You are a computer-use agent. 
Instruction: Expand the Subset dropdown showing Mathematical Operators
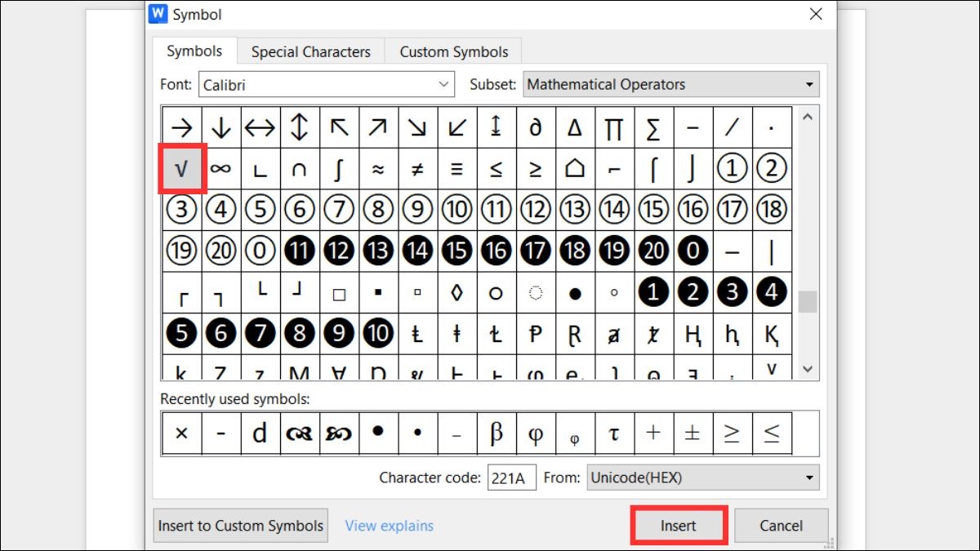[x=670, y=84]
